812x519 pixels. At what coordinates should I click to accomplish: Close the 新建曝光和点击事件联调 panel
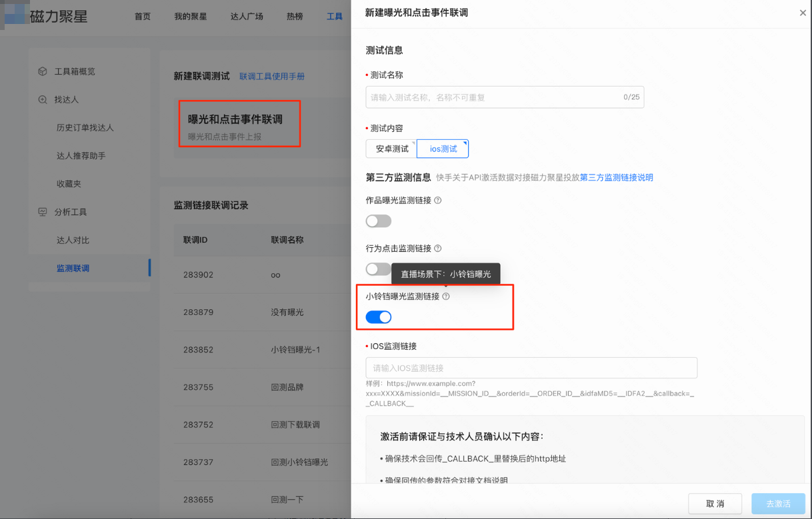coord(803,13)
